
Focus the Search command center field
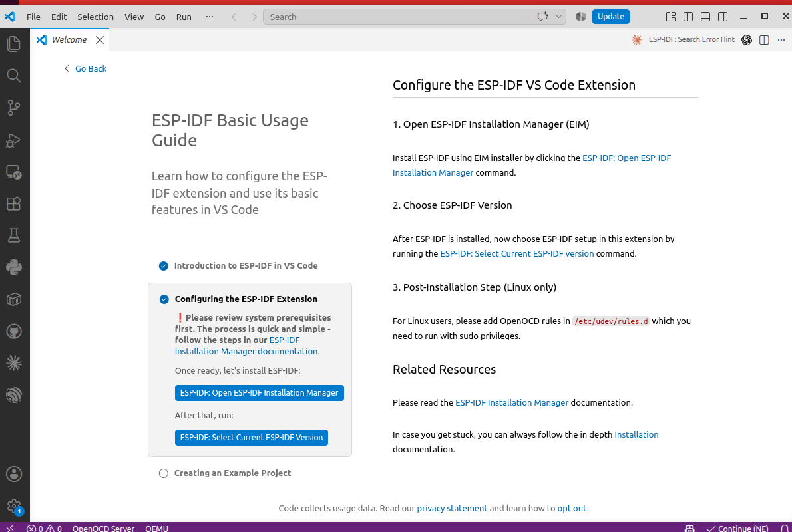(397, 17)
